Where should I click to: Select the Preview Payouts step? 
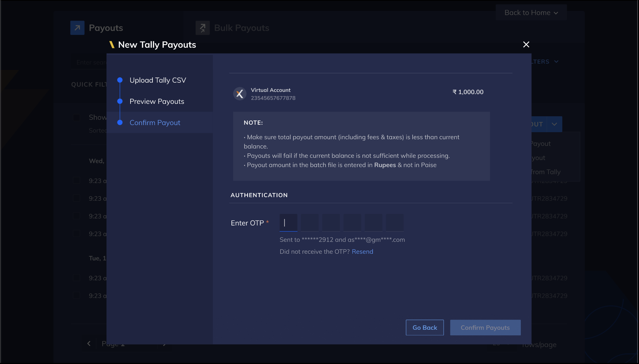coord(157,101)
